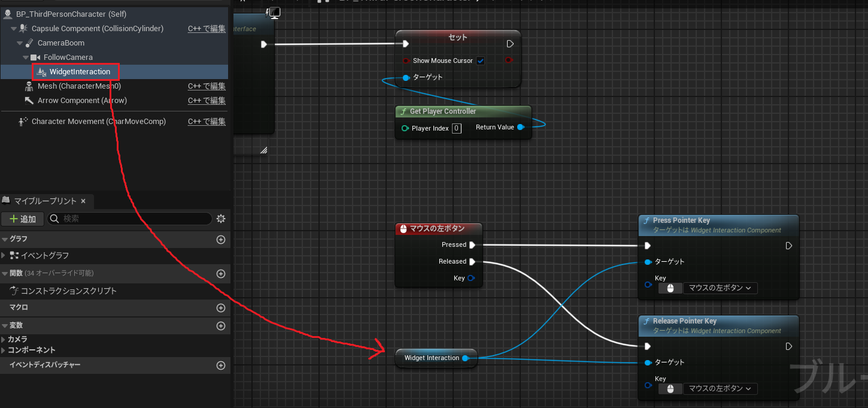Select the WidgetInteraction component
The image size is (868, 408).
[80, 72]
